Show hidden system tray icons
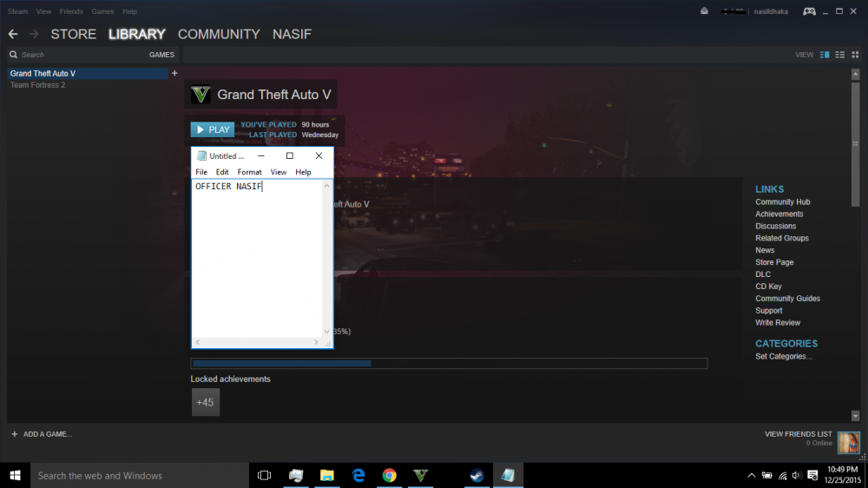This screenshot has width=868, height=488. [751, 475]
